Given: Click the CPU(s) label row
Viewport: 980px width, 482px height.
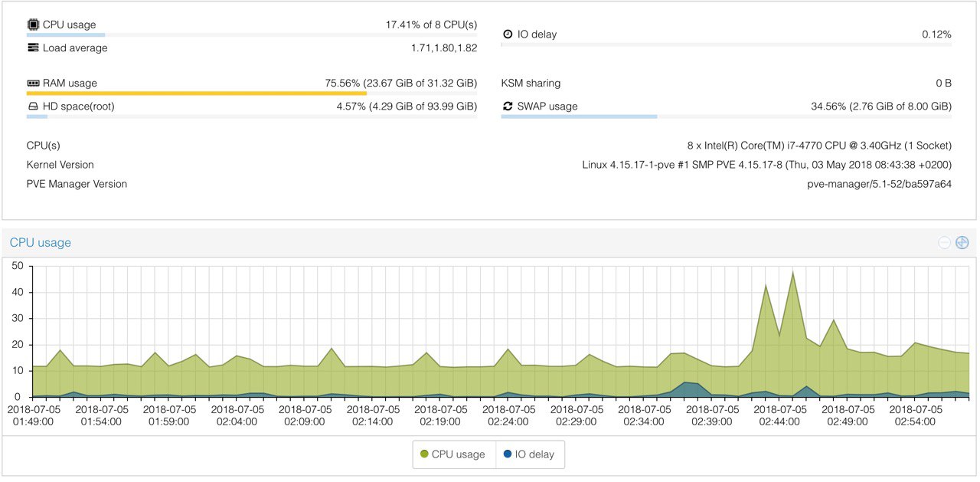Looking at the screenshot, I should pos(43,145).
